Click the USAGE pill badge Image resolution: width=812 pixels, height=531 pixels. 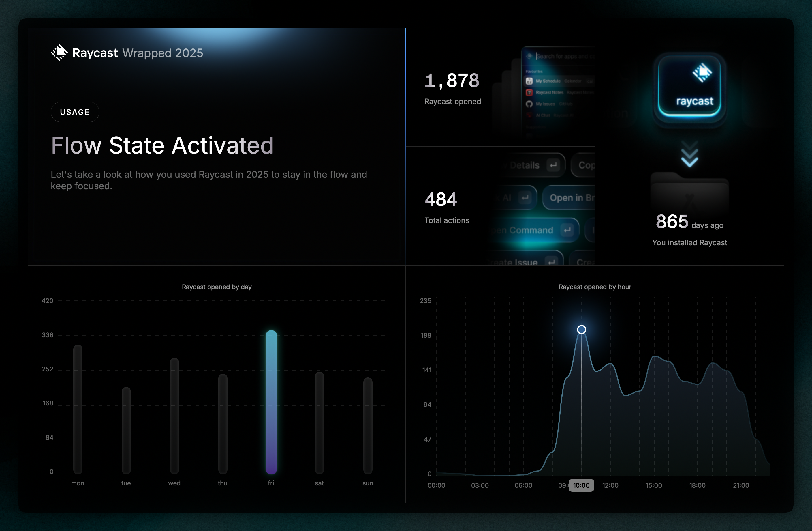tap(75, 112)
